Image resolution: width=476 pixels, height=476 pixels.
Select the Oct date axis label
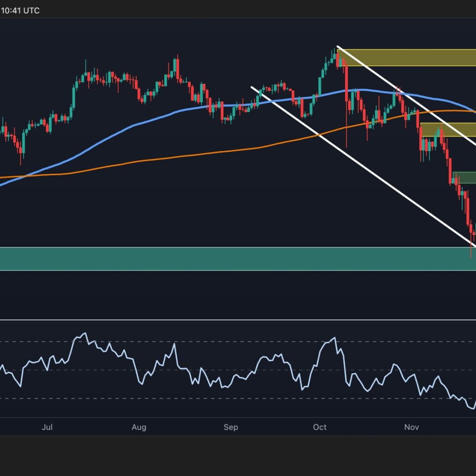(320, 427)
